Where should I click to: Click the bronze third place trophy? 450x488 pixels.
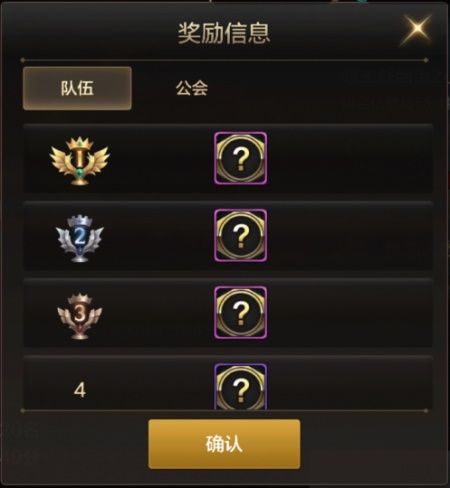[x=80, y=316]
